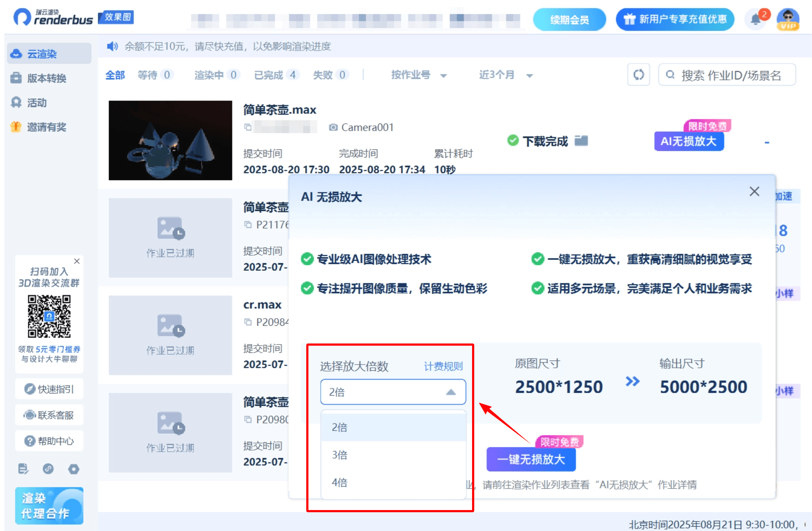Viewport: 812px width, 531px height.
Task: Open the notification bell icon
Action: tap(756, 19)
